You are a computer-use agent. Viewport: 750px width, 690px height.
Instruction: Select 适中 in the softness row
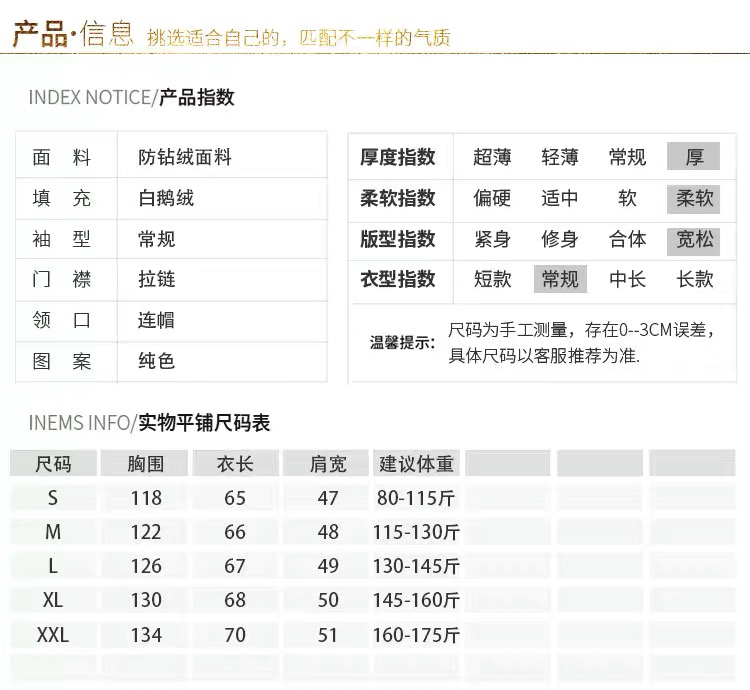[560, 198]
